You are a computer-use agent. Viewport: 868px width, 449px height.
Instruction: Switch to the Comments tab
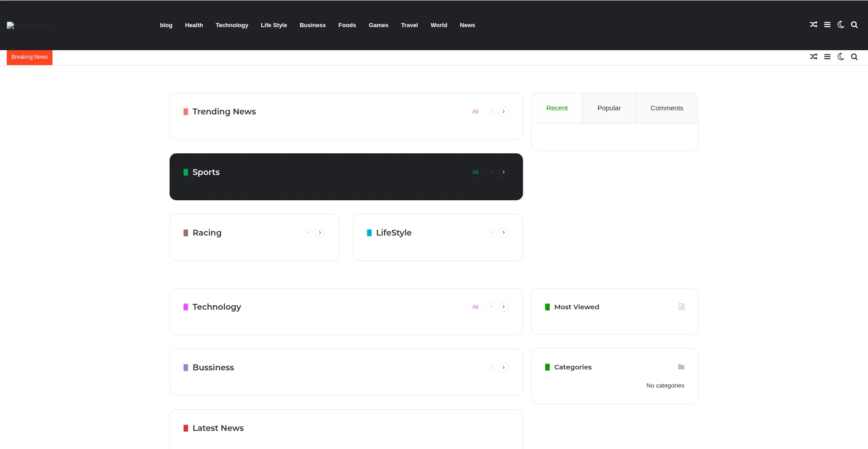(666, 108)
